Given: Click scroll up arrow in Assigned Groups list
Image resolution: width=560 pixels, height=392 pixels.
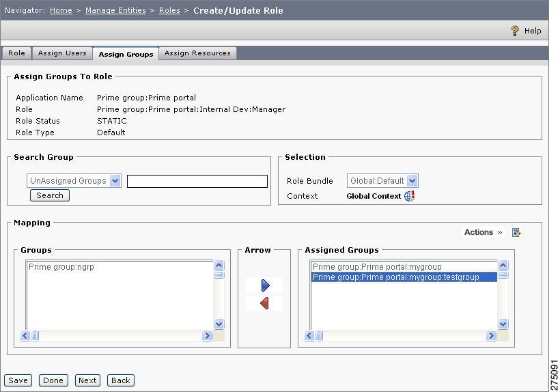Looking at the screenshot, I should point(503,265).
